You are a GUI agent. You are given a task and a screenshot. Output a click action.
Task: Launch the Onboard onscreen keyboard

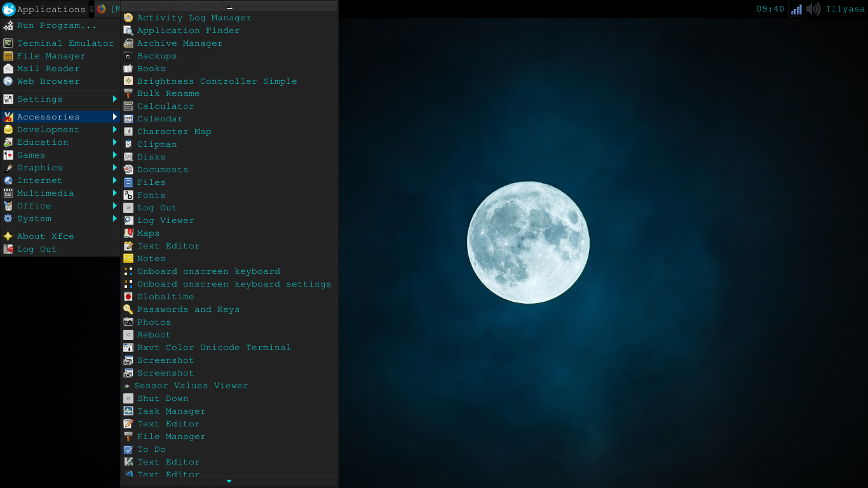click(208, 271)
